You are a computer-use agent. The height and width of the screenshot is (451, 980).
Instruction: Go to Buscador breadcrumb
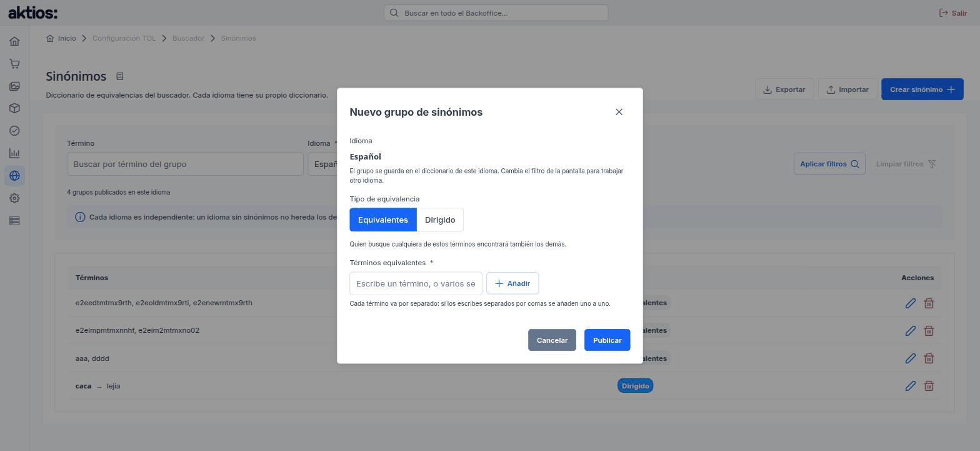188,38
